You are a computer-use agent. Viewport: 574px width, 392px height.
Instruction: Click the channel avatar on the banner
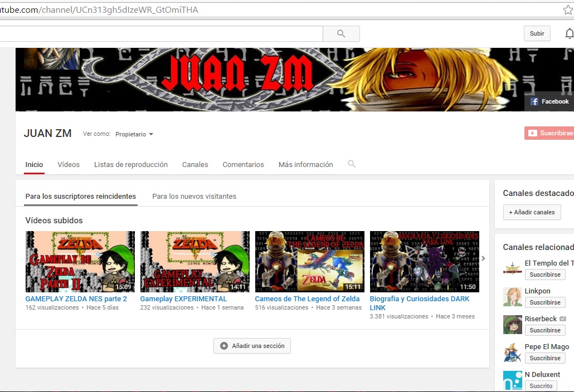(52, 58)
